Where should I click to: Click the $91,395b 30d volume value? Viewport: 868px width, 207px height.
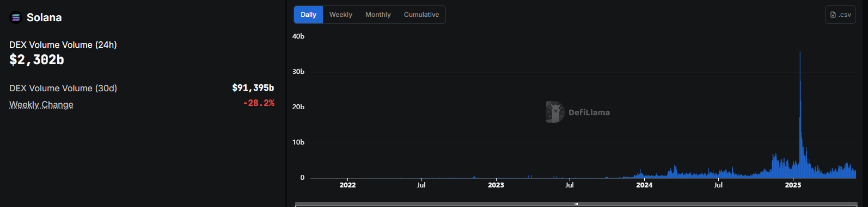253,87
